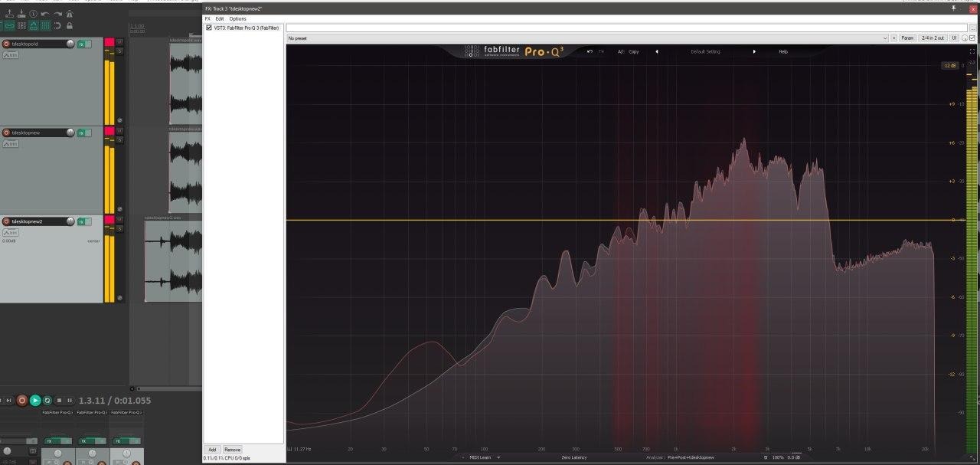
Task: Click the 2/4 in 2 out routing button
Action: [933, 38]
